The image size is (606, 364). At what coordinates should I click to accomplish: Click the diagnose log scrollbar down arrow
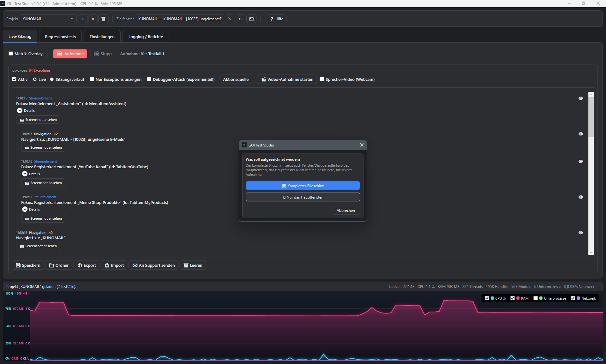coord(591,252)
